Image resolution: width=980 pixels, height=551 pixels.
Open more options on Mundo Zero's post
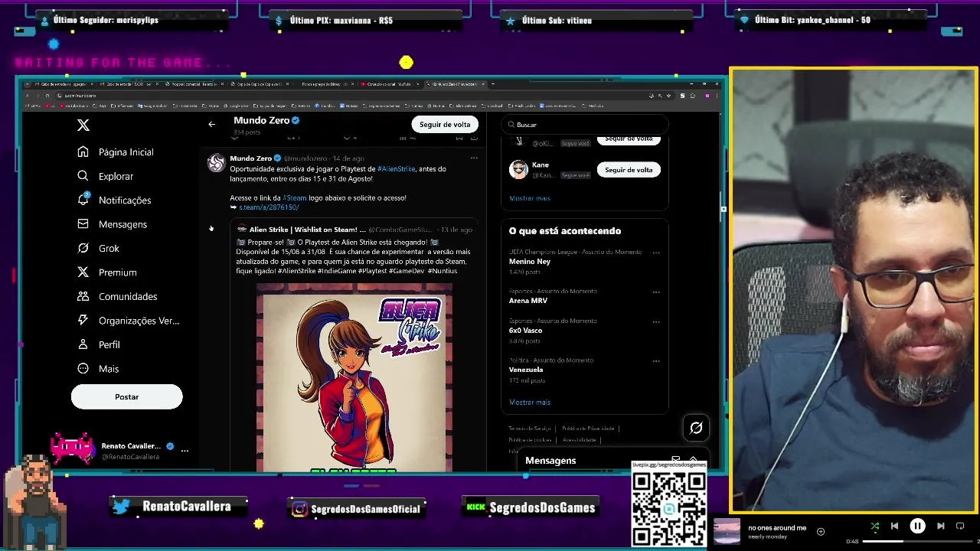pyautogui.click(x=474, y=158)
